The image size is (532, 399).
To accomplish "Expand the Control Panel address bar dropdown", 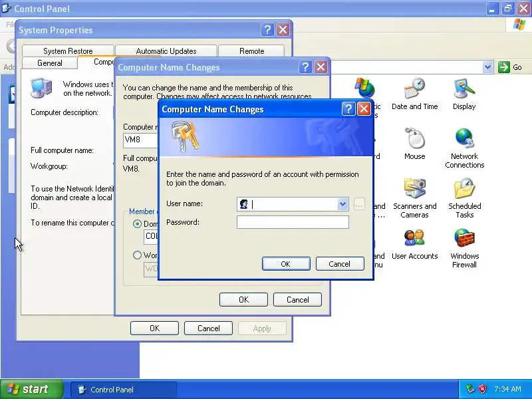I will click(x=487, y=67).
